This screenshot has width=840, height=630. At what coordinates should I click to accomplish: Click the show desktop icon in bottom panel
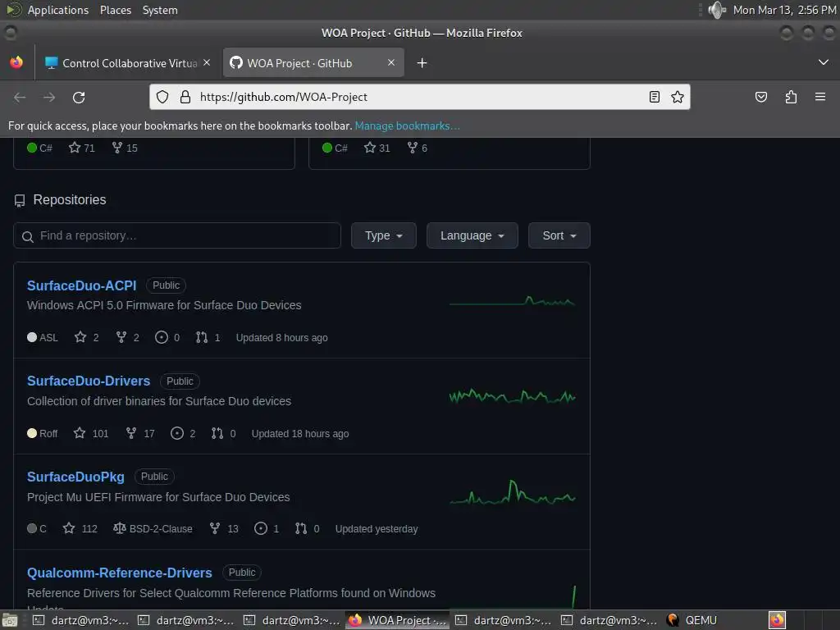tap(10, 620)
